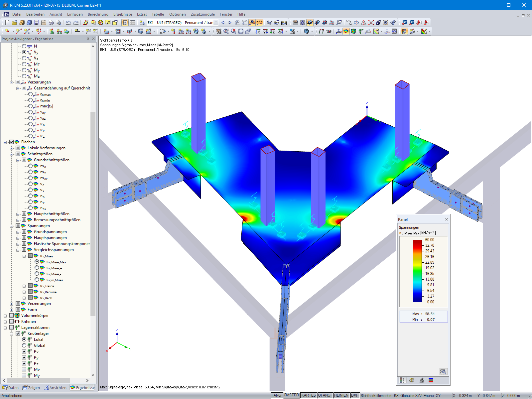Open the balance scale factors tab in Panel

[412, 380]
